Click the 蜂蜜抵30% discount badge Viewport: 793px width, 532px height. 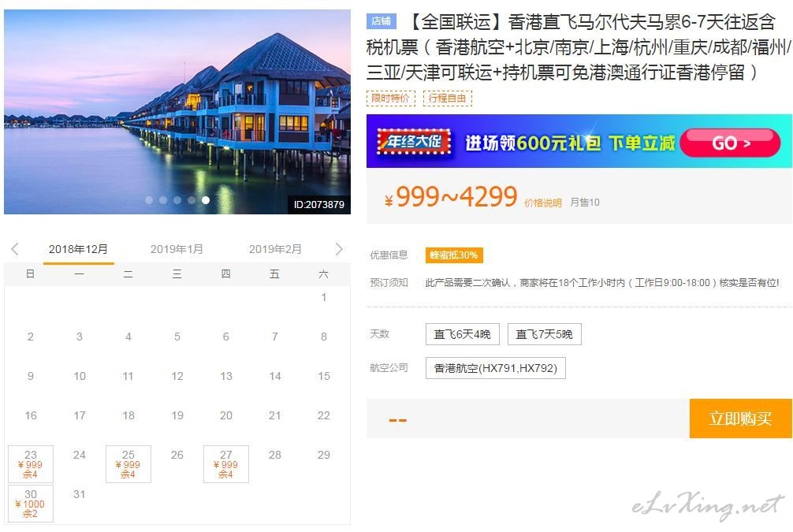coord(453,255)
